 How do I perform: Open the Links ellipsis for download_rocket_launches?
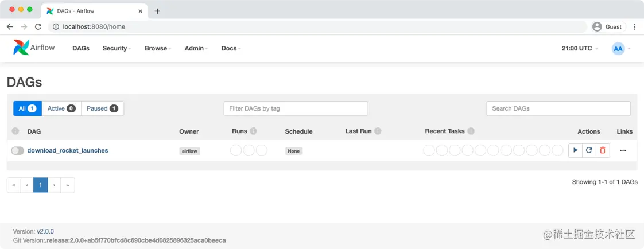pos(623,150)
